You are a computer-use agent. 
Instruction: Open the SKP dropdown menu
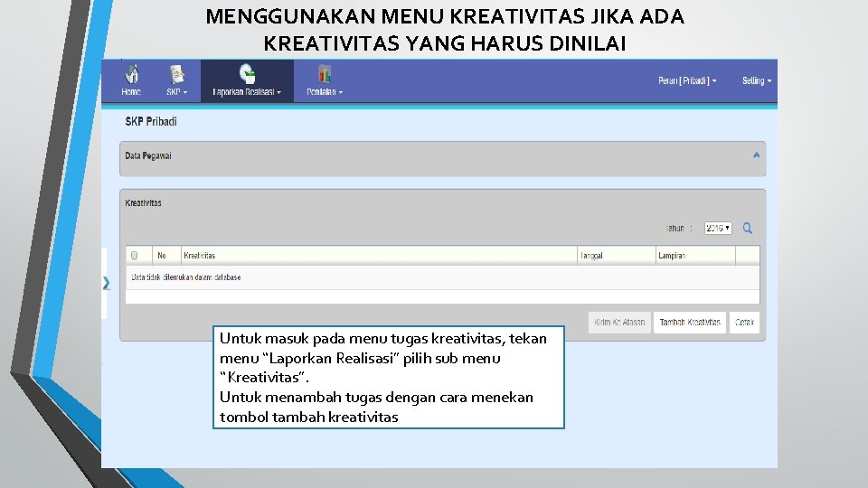coord(176,92)
